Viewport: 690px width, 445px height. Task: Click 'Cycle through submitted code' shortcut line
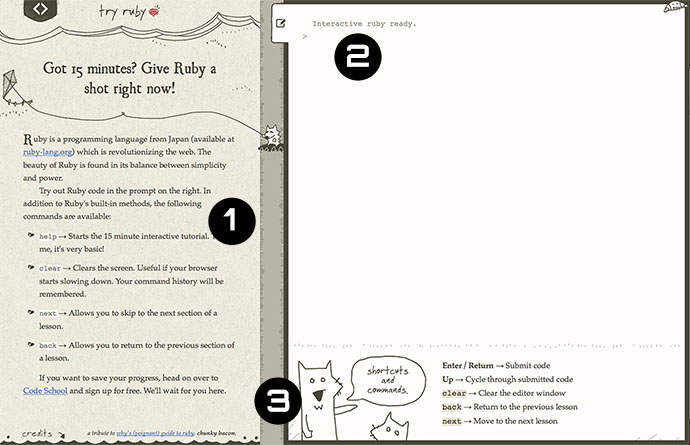tap(507, 379)
